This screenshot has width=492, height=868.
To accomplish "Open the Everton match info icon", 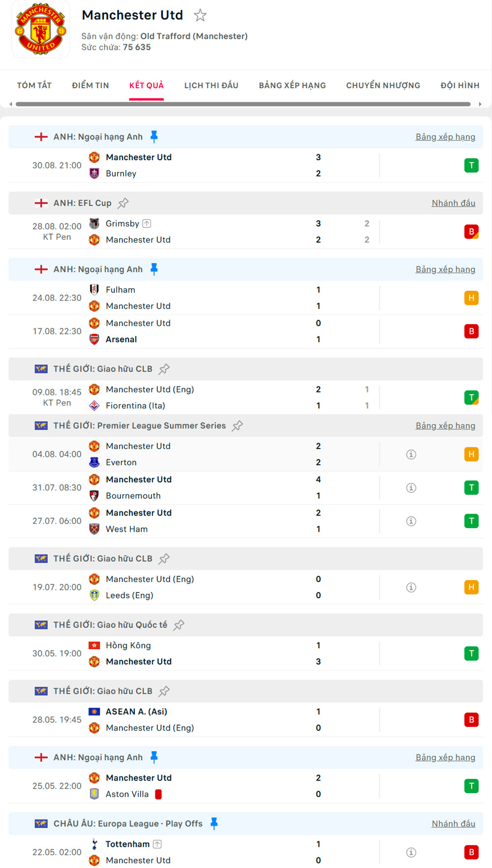I will coord(411,454).
